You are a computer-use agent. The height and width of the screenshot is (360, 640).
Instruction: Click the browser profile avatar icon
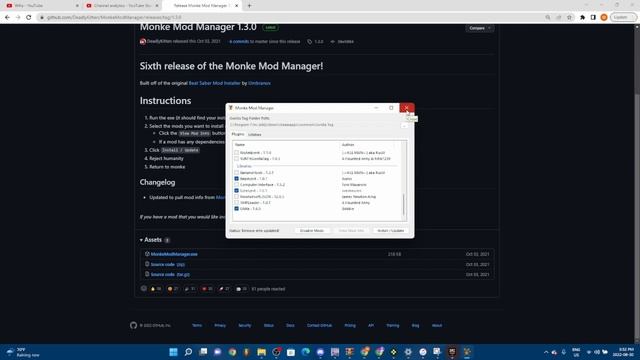[x=604, y=18]
